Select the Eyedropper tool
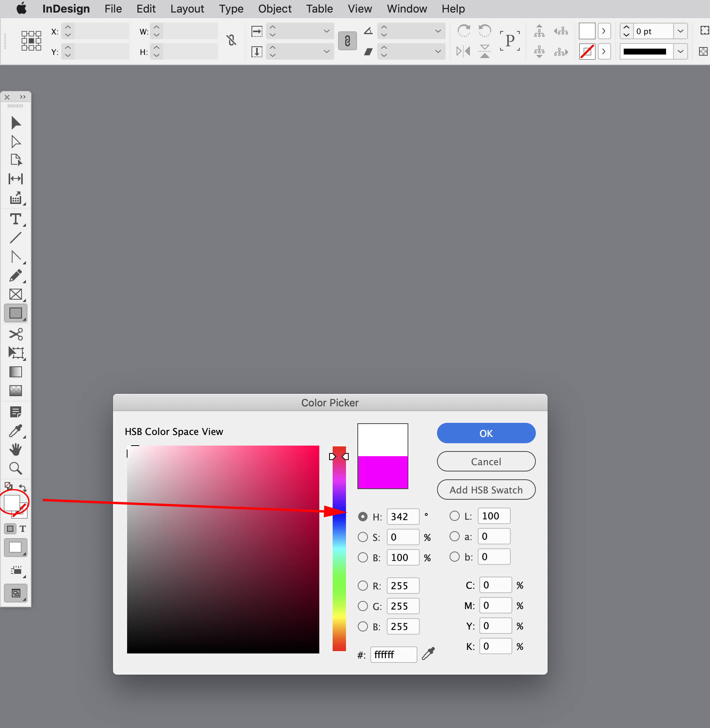 tap(15, 430)
